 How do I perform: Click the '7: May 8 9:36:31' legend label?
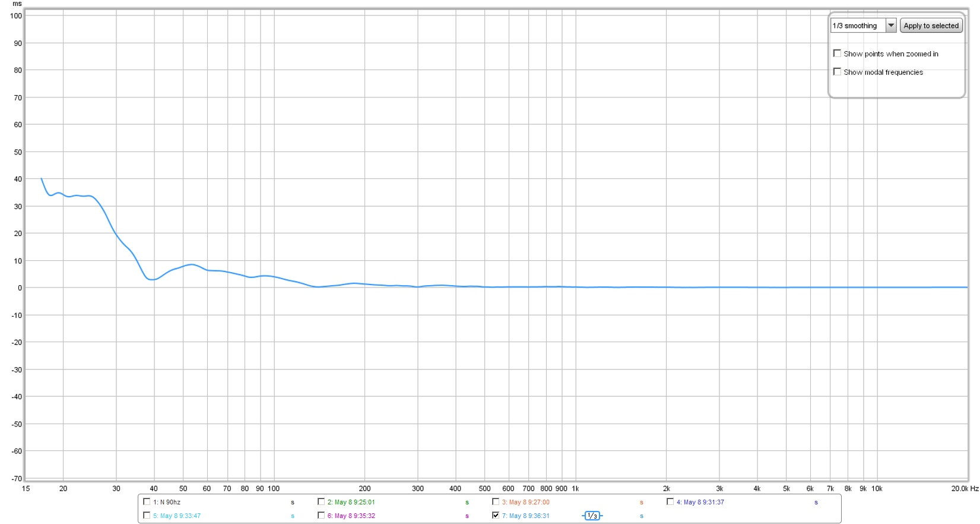pos(526,516)
